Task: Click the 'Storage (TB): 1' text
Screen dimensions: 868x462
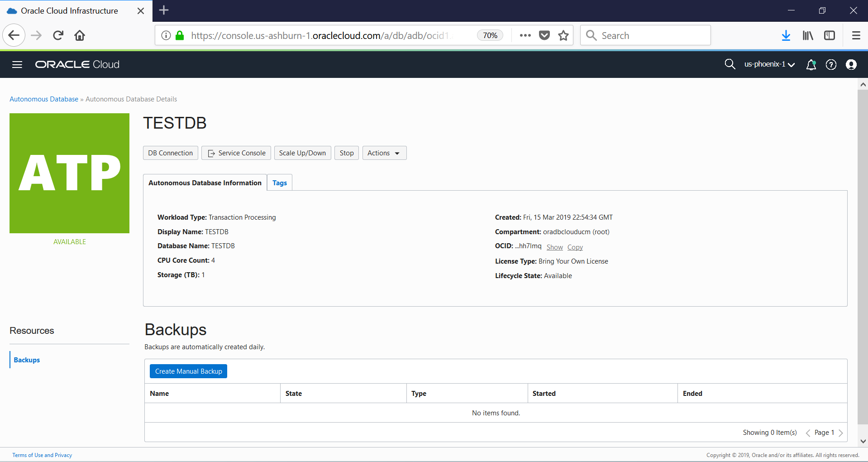Action: 181,275
